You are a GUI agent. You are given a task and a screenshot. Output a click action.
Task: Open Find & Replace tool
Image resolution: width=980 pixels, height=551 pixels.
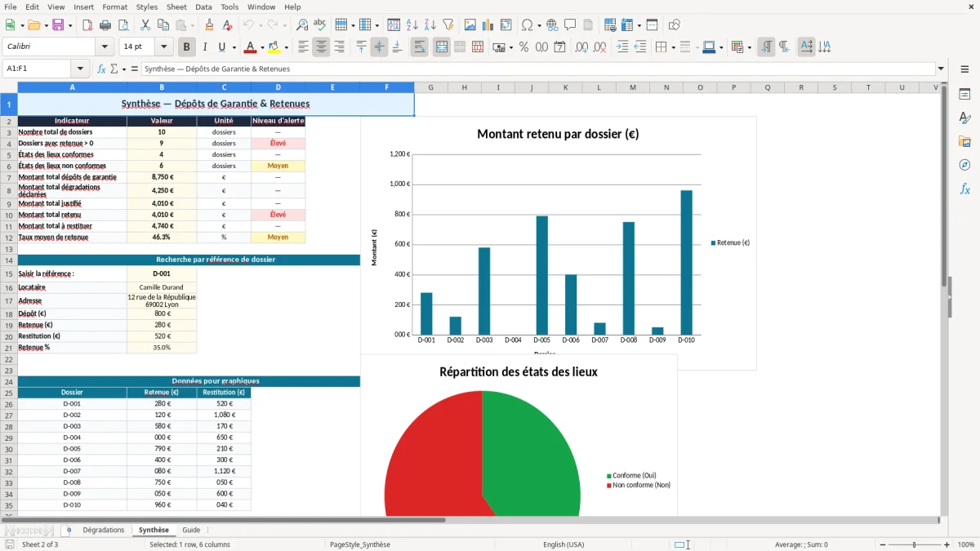point(302,25)
